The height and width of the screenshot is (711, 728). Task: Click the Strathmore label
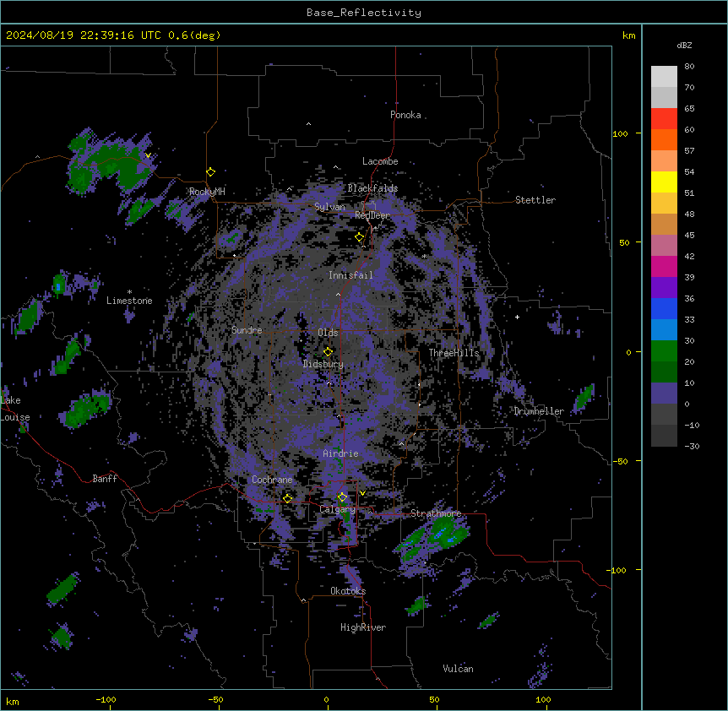[x=436, y=513]
